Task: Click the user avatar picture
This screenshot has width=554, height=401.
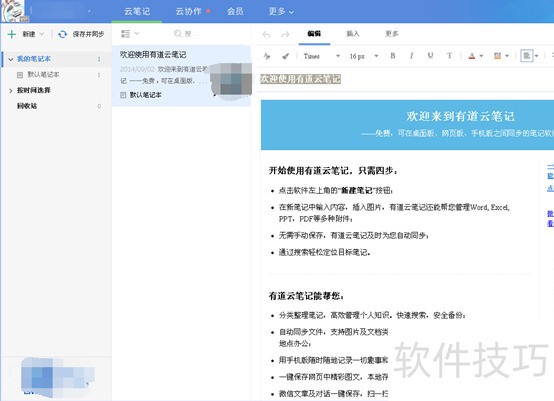Action: (x=12, y=11)
